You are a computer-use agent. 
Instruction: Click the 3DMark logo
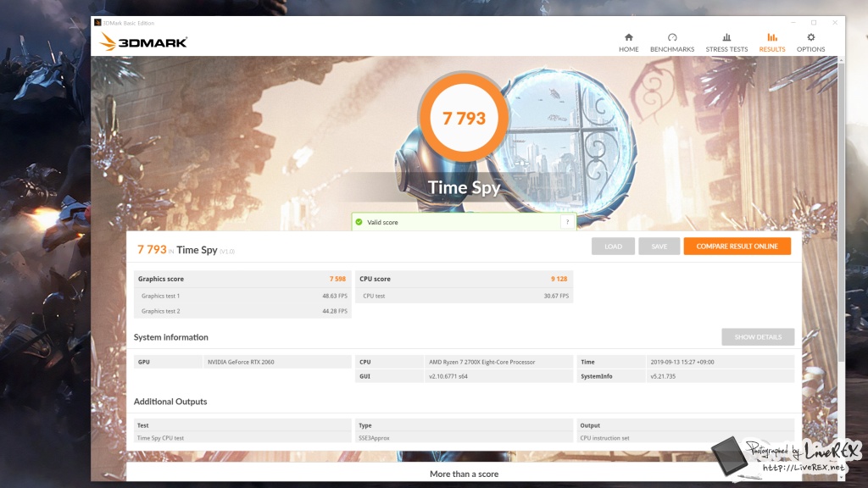143,42
